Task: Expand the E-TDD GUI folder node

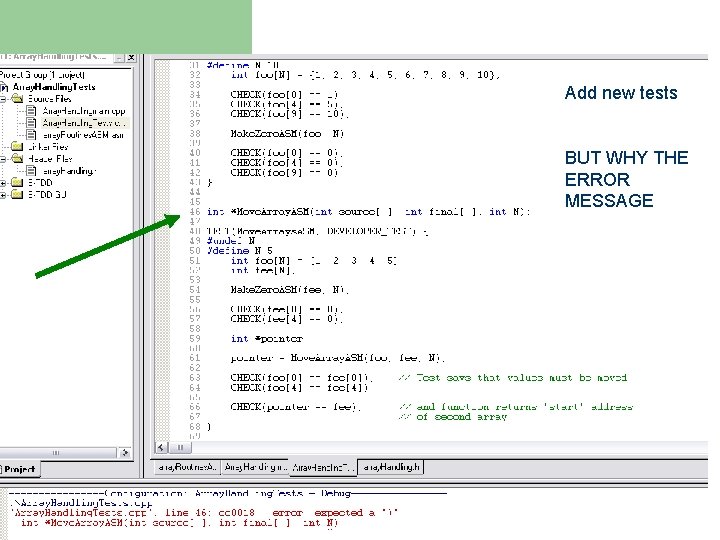Action: (x=3, y=195)
